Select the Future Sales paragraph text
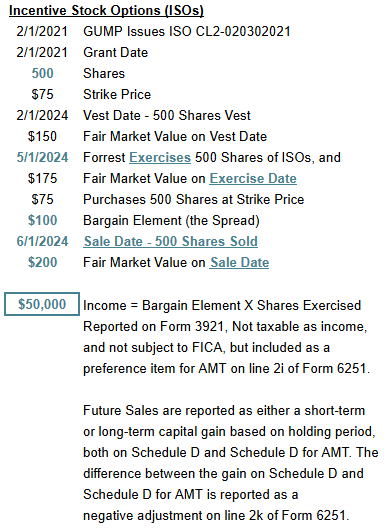 tap(231, 463)
